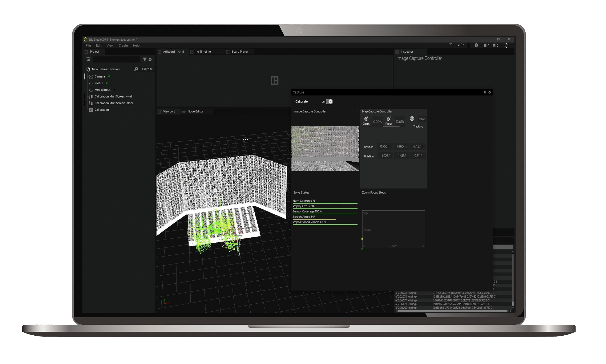Click the project list view icon
Image resolution: width=606 pixels, height=364 pixels.
pyautogui.click(x=88, y=59)
